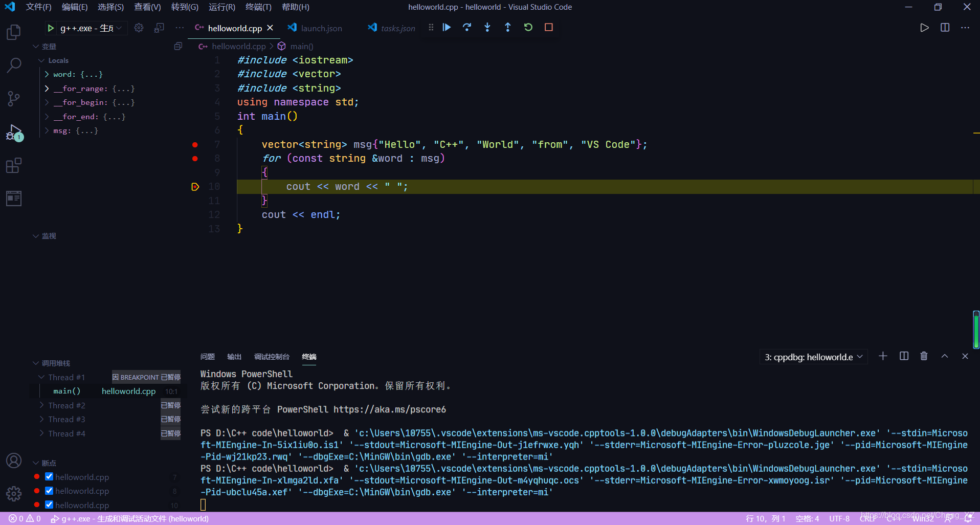Split the editor to the right

pyautogui.click(x=945, y=28)
